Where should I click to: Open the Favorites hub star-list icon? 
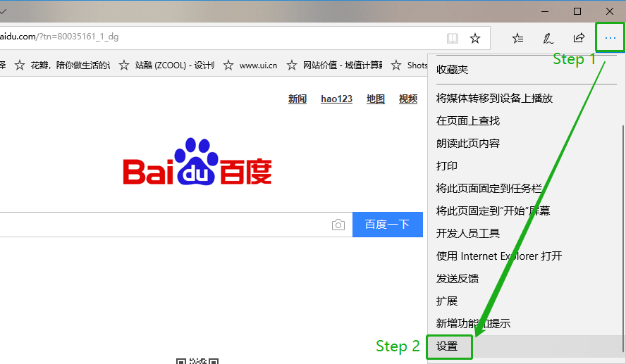[518, 38]
